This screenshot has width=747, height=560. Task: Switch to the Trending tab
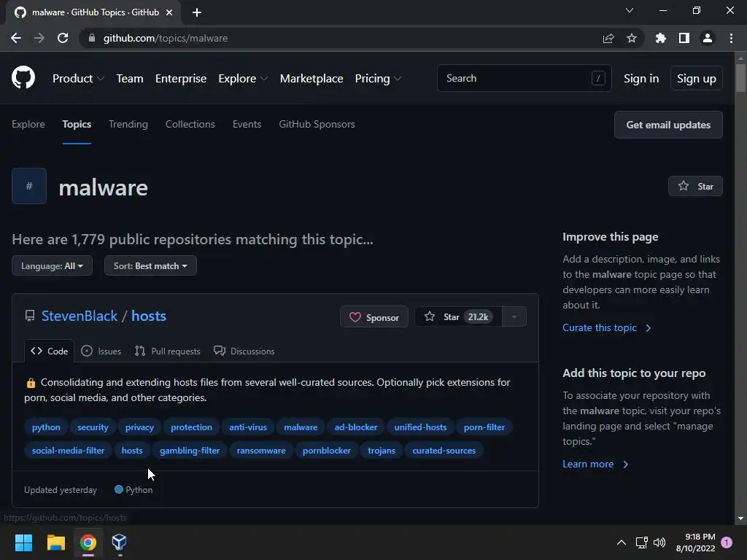[x=128, y=124]
